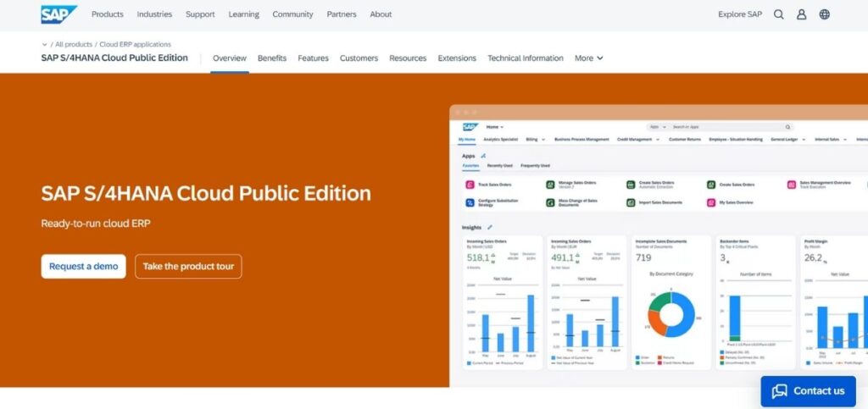Click the Incomplete Sales Documents donut chart
This screenshot has height=409, width=868.
(x=671, y=314)
